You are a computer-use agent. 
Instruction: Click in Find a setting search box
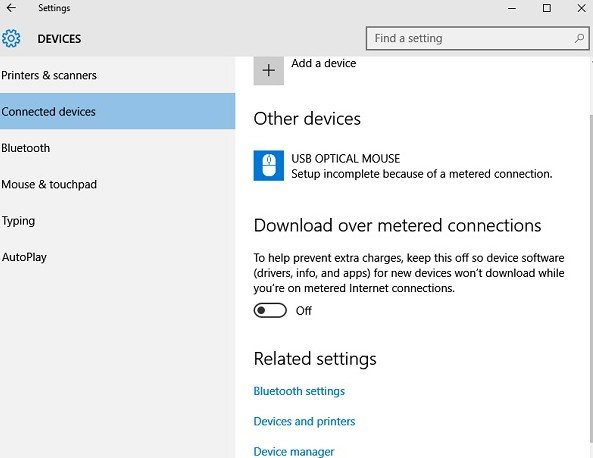pos(477,38)
